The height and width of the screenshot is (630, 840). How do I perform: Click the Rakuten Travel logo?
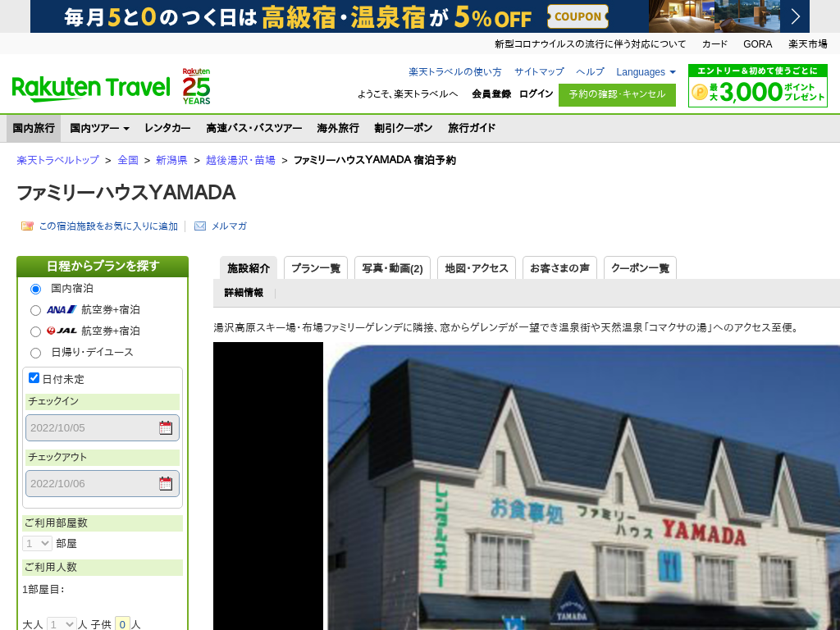point(90,87)
